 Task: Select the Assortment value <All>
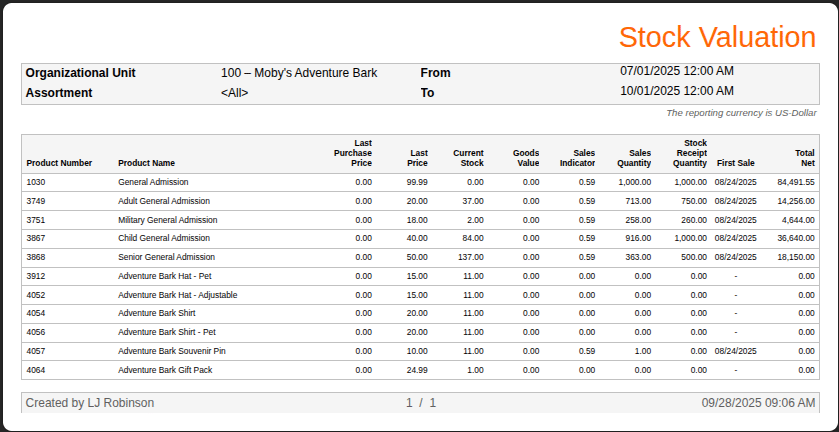point(235,93)
